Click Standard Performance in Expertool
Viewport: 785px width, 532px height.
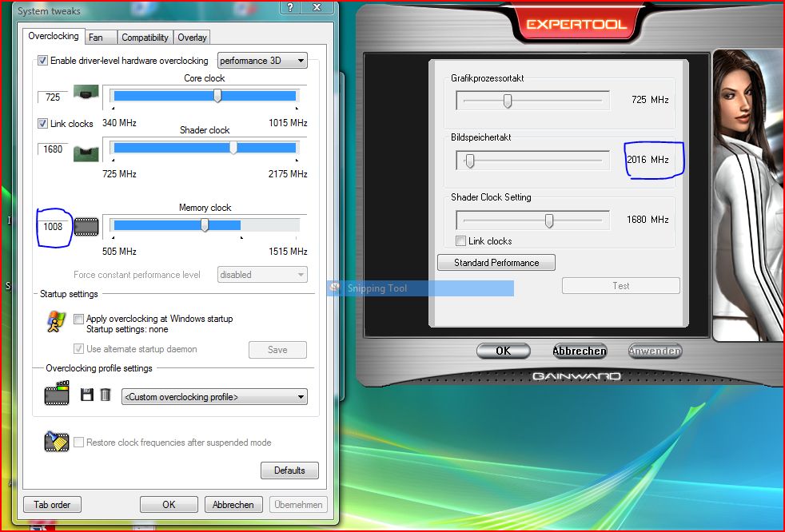pyautogui.click(x=496, y=263)
